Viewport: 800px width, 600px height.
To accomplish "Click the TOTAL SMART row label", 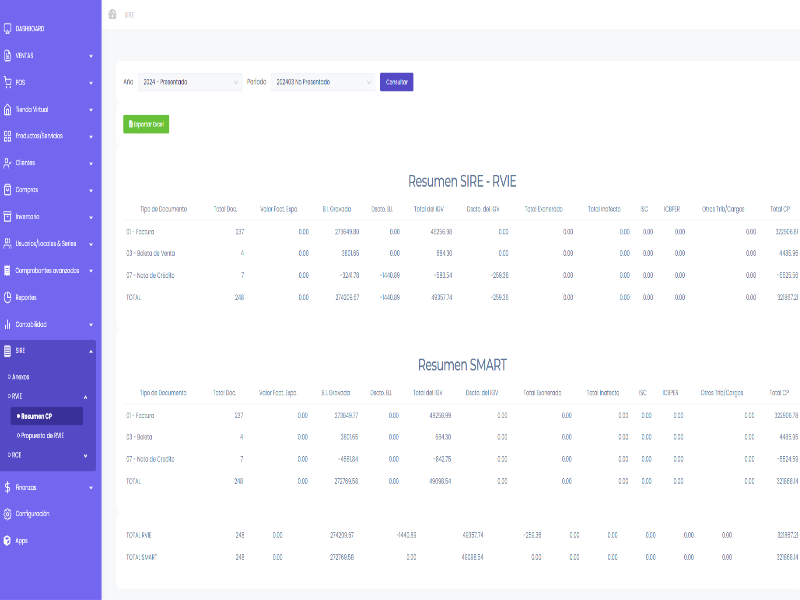I will [x=141, y=557].
